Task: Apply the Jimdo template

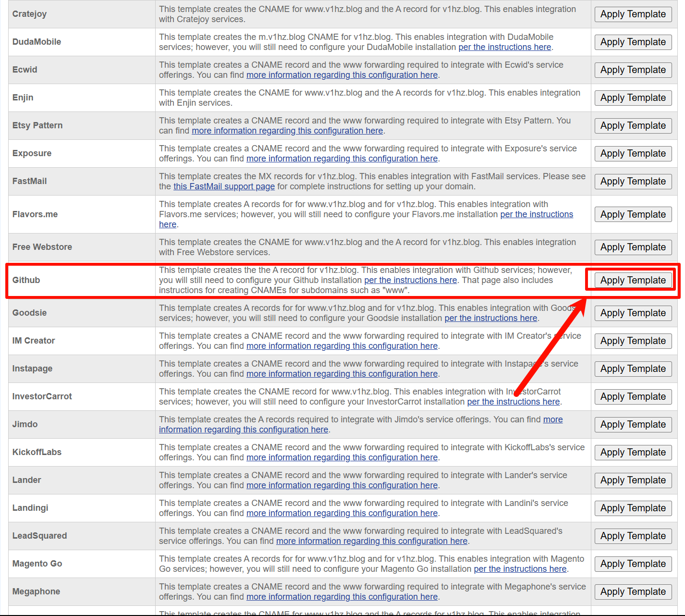Action: 633,424
